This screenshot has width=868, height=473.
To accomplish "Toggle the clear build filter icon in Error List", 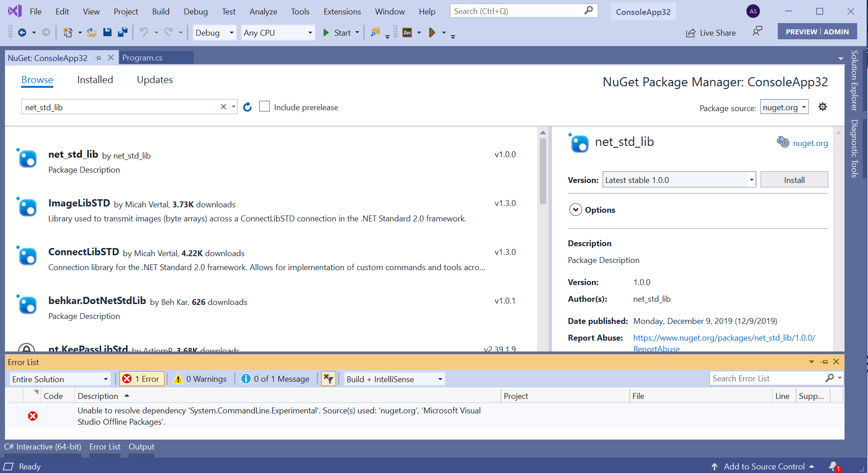I will [329, 379].
